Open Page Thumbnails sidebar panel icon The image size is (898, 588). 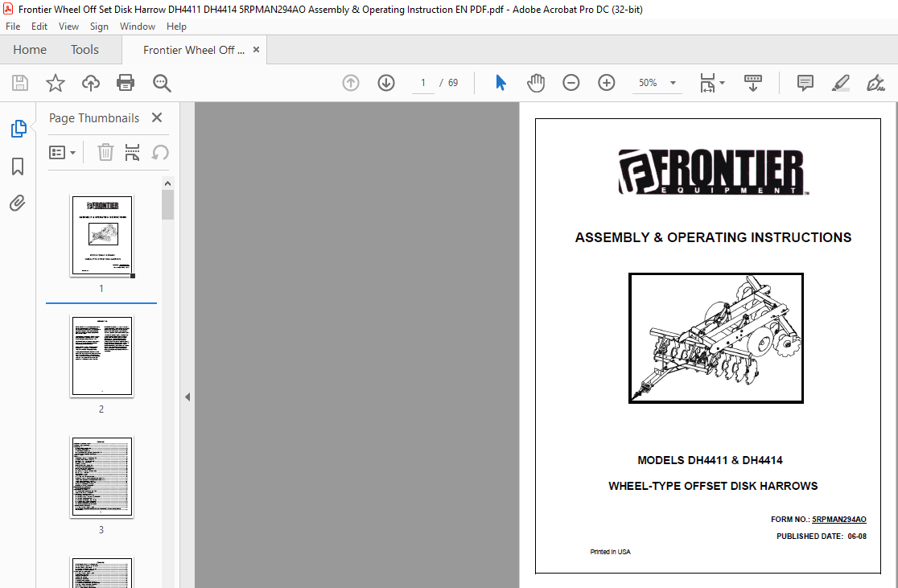[x=19, y=129]
